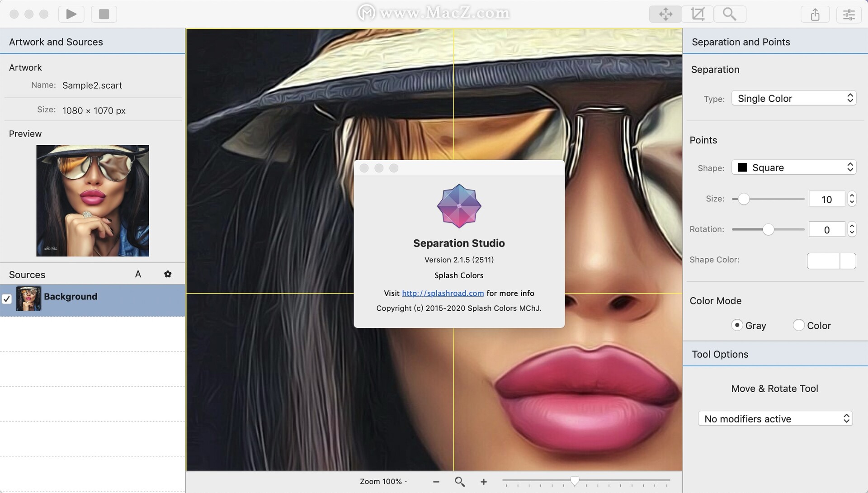The image size is (868, 493).
Task: Toggle the settings sliders panel icon
Action: [x=849, y=14]
